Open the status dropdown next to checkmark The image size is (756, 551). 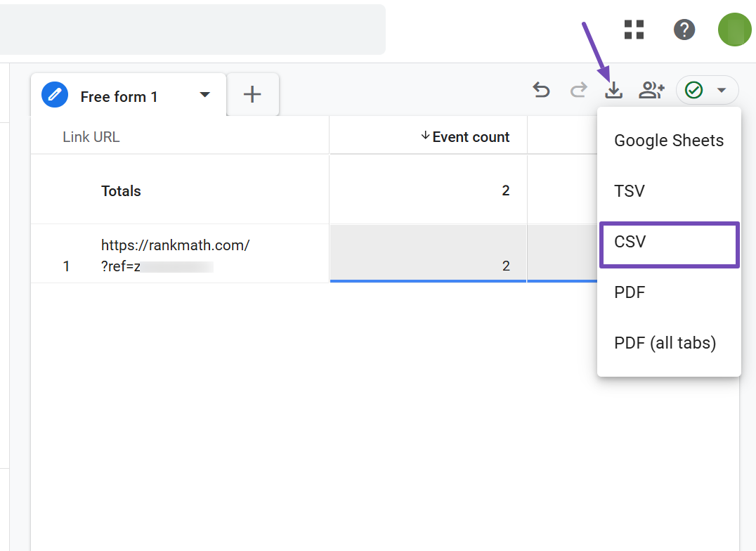click(721, 90)
